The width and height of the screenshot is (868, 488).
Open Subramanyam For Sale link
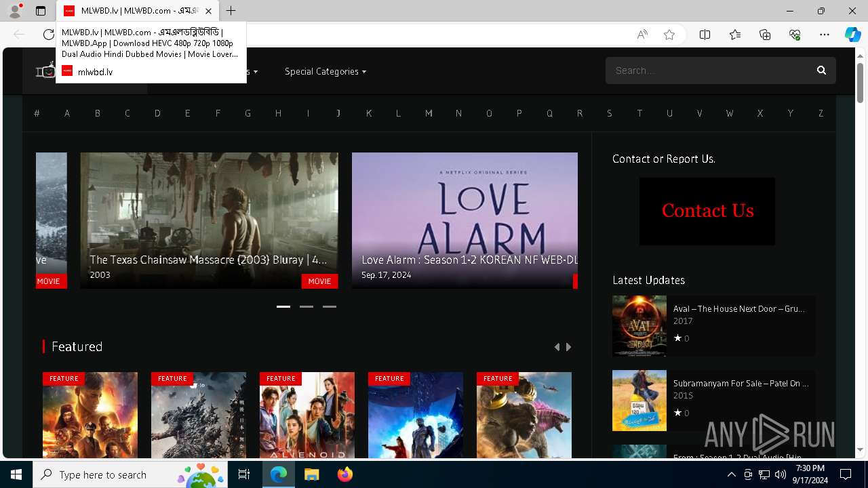[x=741, y=383]
